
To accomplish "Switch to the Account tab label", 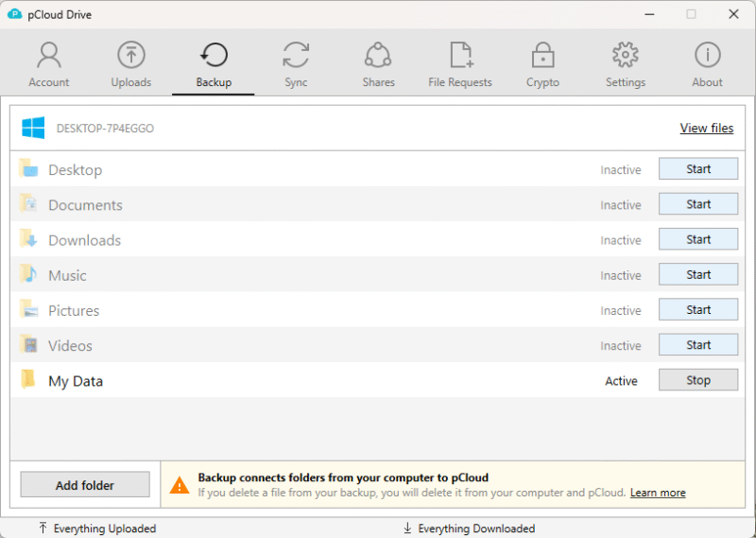I will pyautogui.click(x=49, y=82).
